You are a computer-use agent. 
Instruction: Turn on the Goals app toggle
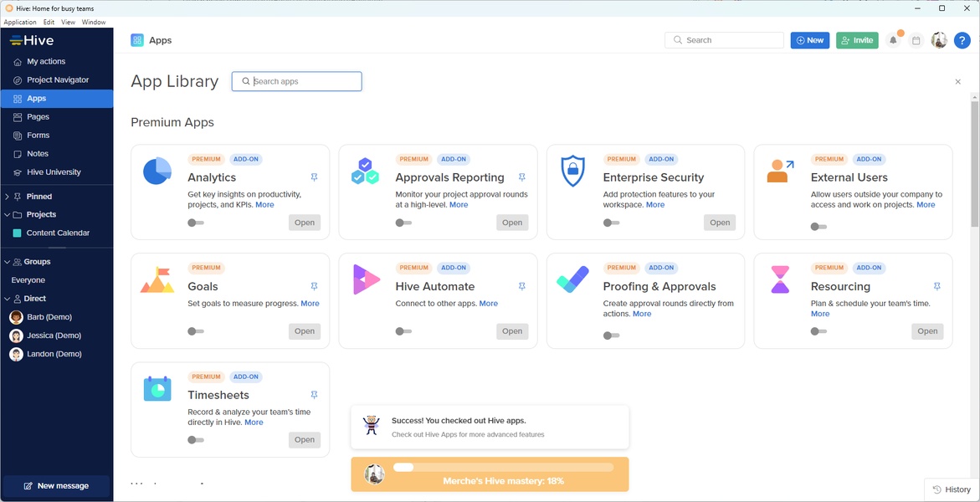[196, 331]
